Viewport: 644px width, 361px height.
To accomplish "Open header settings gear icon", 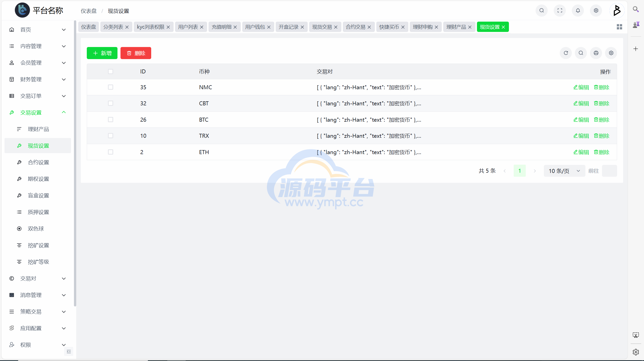I will [x=596, y=11].
